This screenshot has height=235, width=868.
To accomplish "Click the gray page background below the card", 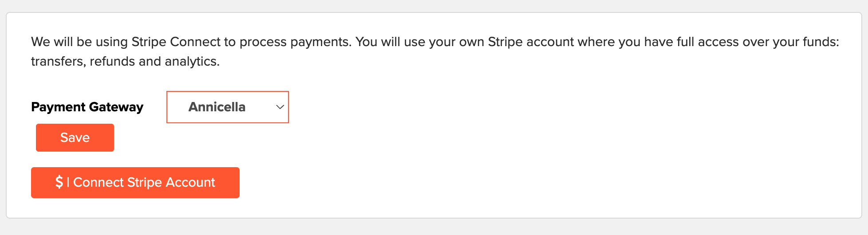I will tap(434, 227).
